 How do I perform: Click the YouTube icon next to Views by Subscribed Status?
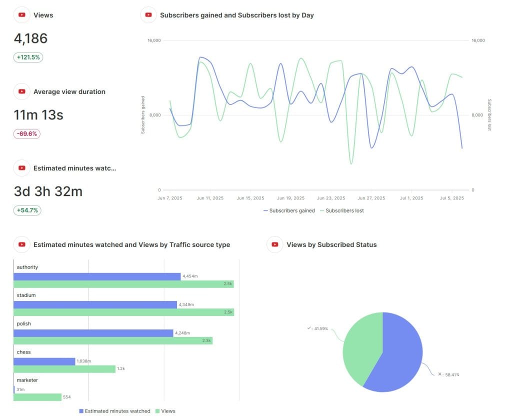click(275, 244)
